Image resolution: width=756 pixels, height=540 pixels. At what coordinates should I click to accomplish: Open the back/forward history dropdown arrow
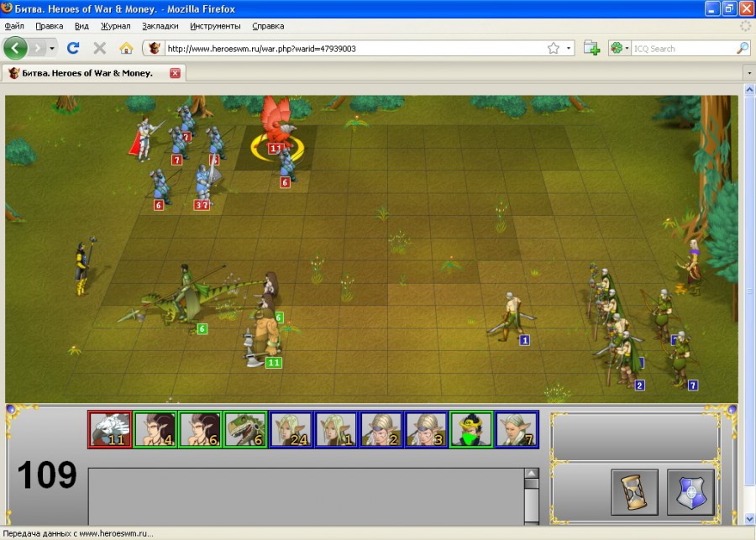52,48
